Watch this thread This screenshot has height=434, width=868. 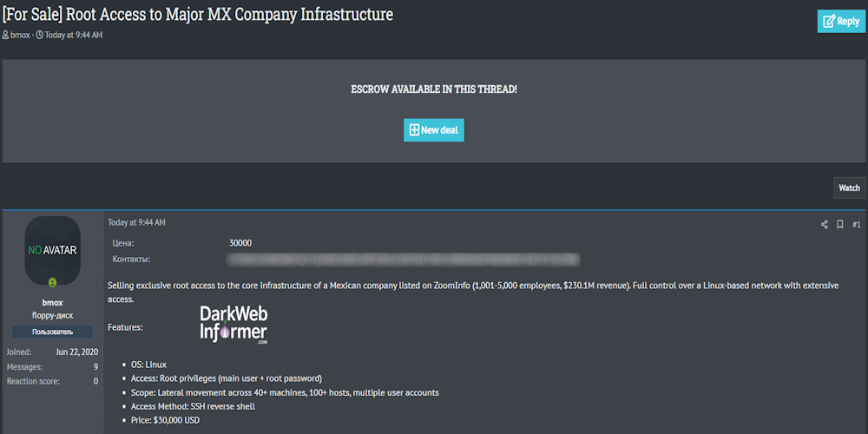click(x=849, y=187)
